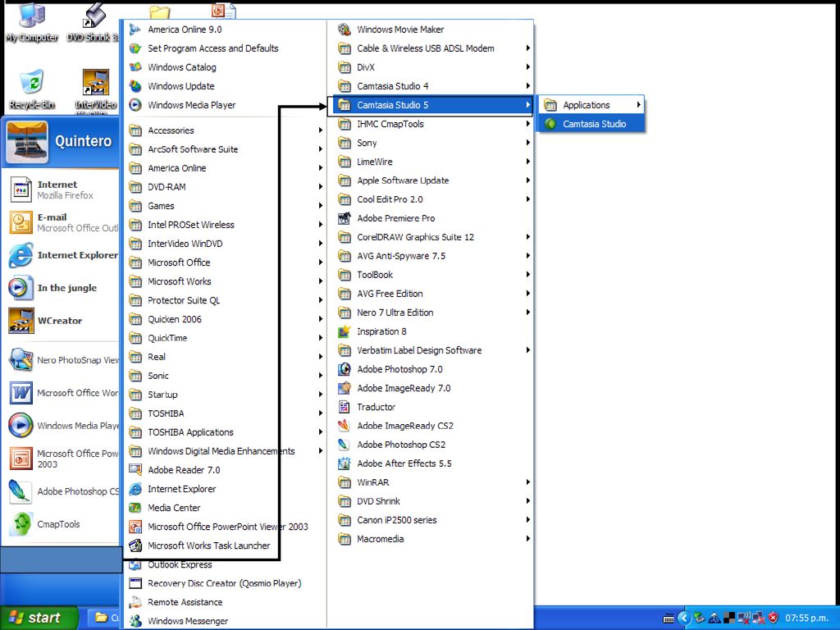840x630 pixels.
Task: Open the LimeWire folder entry
Action: (x=433, y=162)
